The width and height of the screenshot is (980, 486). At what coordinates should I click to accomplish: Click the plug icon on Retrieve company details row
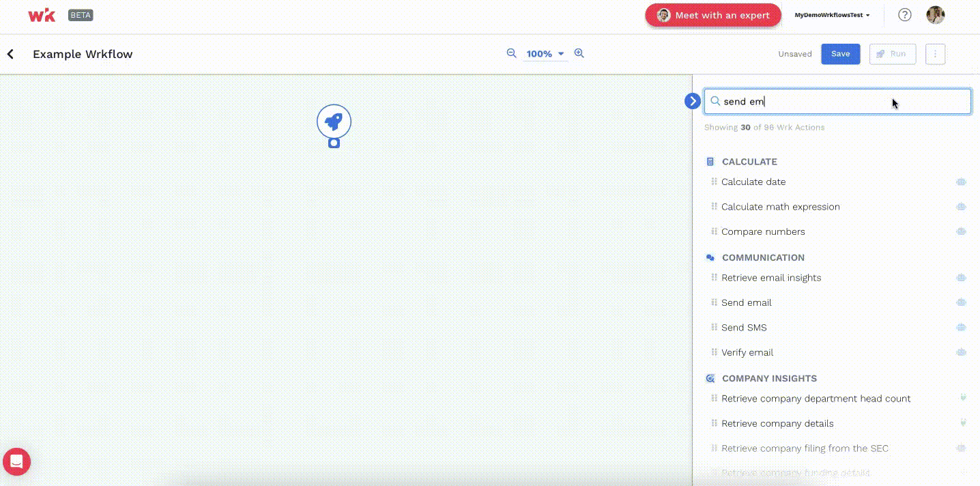(x=963, y=423)
